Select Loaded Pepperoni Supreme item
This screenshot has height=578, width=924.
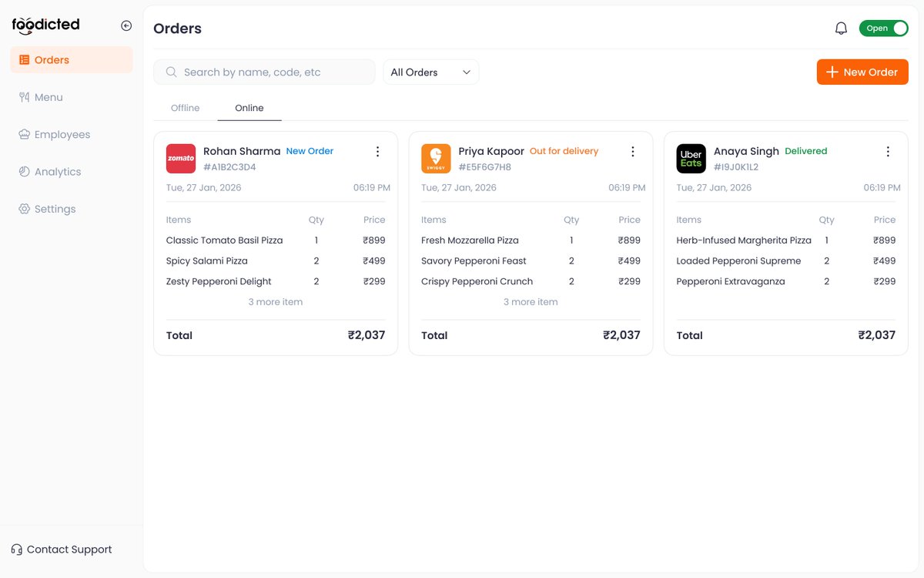coord(738,261)
